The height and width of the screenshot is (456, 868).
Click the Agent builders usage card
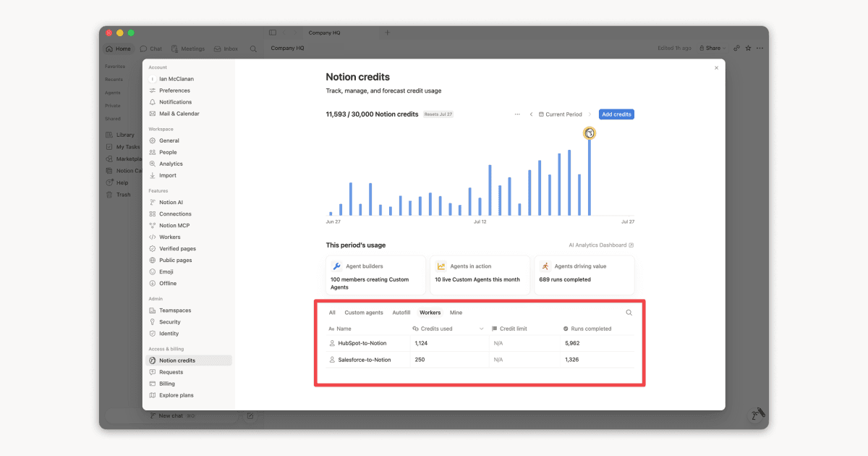click(376, 274)
